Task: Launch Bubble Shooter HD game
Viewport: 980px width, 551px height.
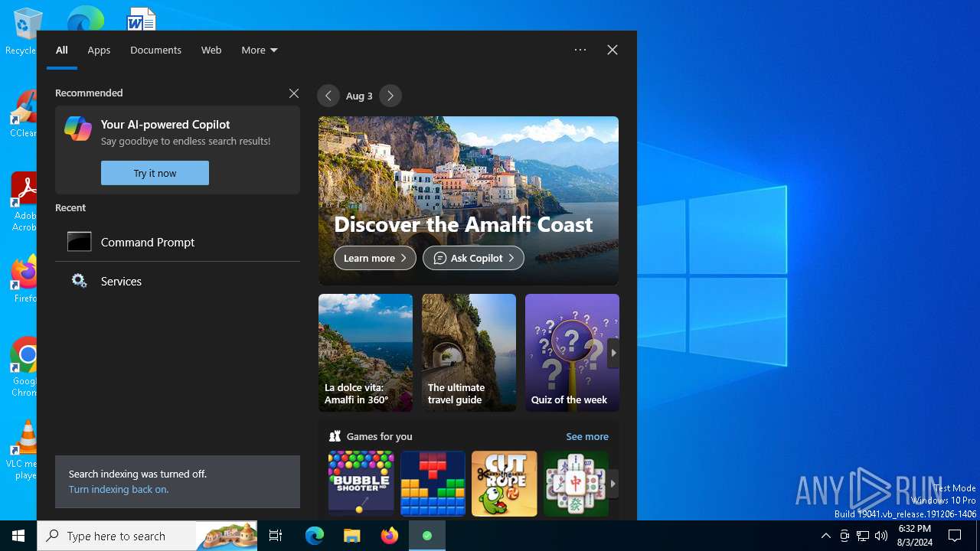Action: pos(361,484)
